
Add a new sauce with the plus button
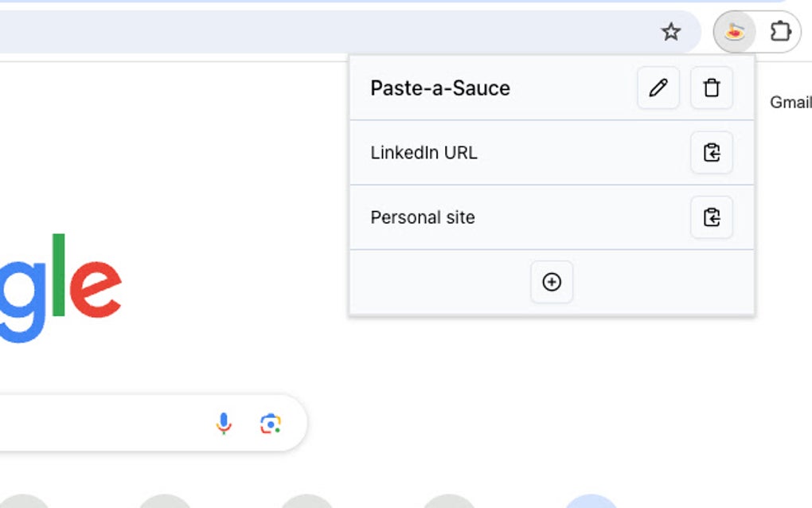coord(552,282)
